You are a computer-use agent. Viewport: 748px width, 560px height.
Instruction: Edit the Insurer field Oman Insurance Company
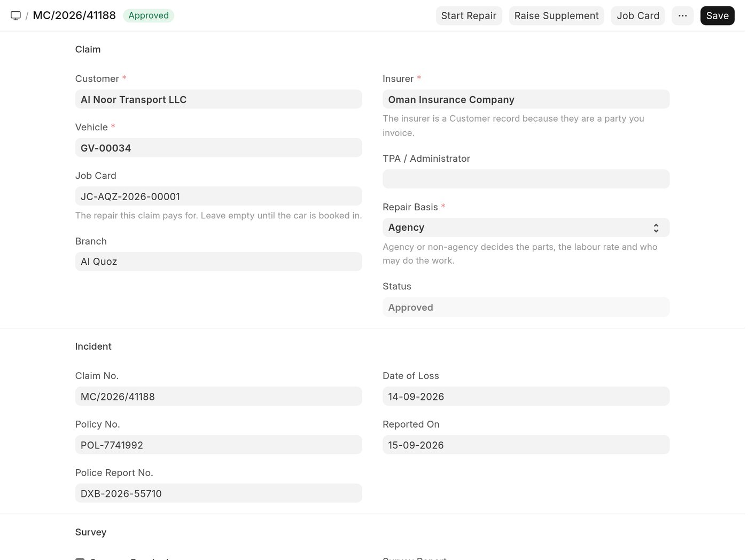[526, 99]
